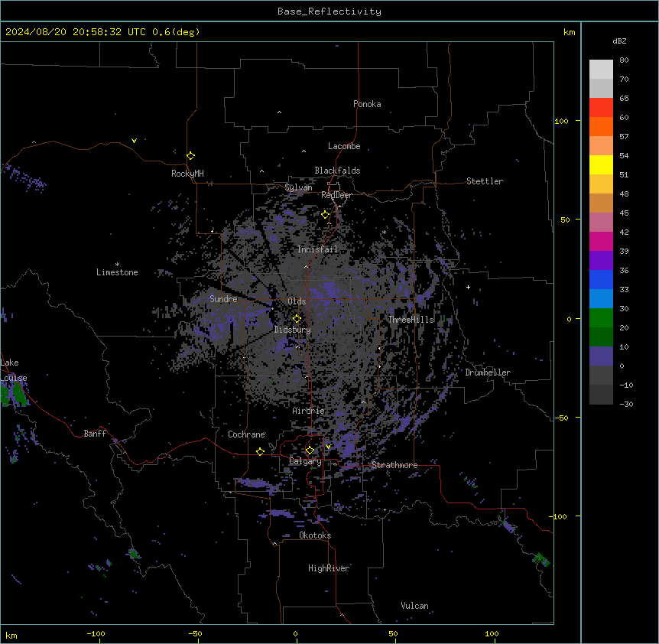Click the Strathmore label
Viewport: 659px width, 644px height.
394,465
